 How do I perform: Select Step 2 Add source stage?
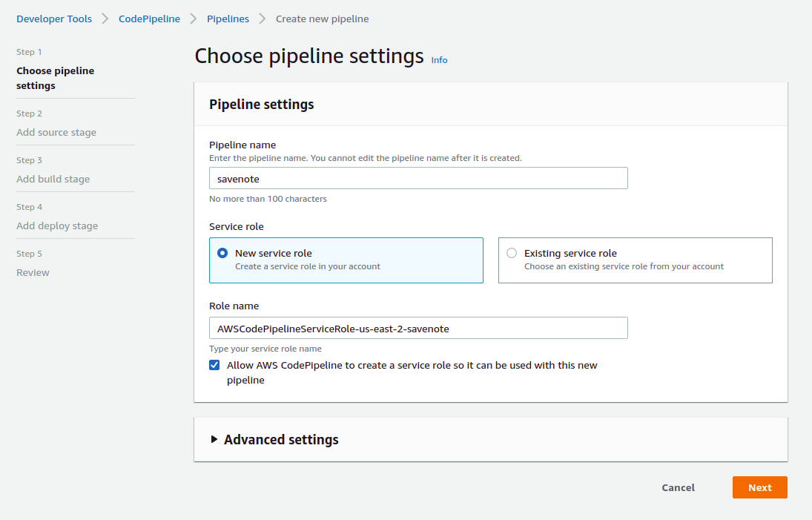[x=56, y=132]
